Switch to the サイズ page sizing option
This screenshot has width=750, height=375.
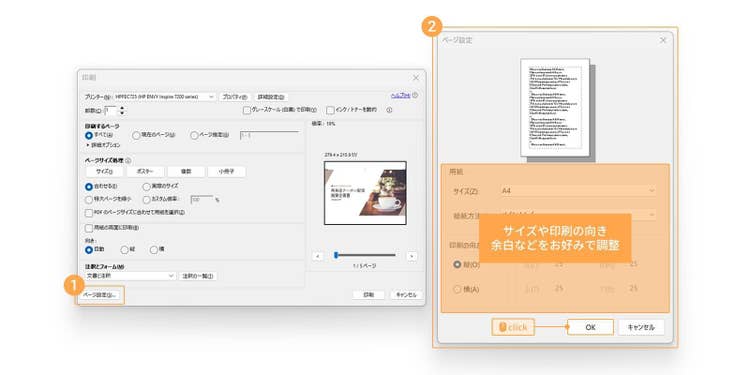point(104,172)
